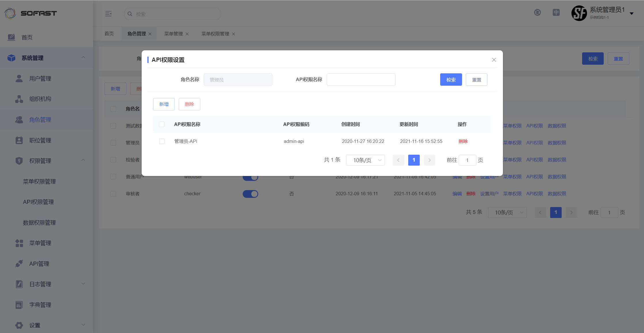Check the 管理员-API row checkbox

[162, 141]
